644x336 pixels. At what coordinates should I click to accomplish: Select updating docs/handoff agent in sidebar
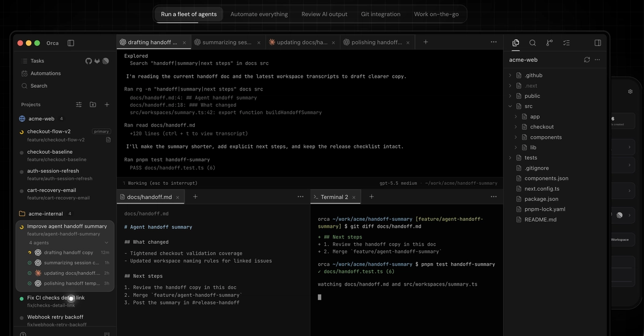(x=68, y=273)
